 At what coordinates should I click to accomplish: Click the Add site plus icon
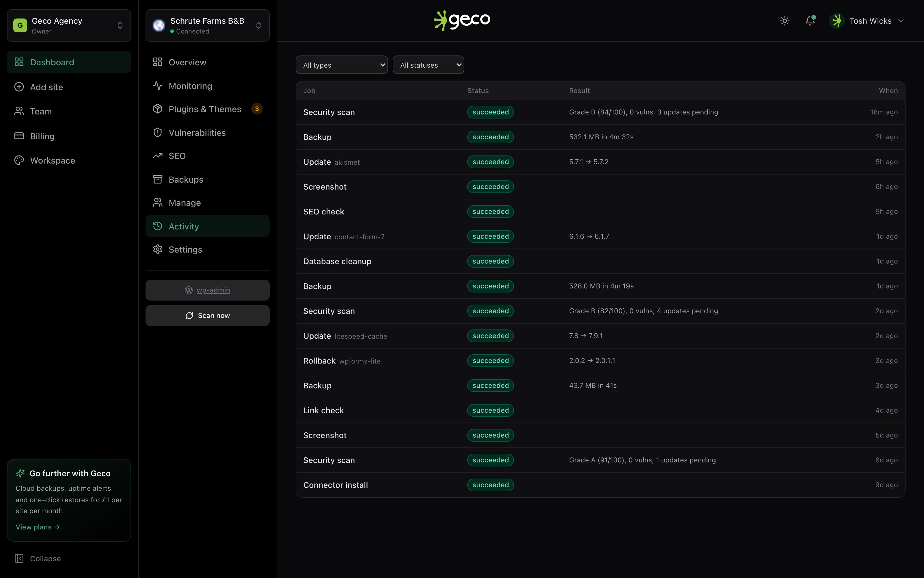pos(19,87)
